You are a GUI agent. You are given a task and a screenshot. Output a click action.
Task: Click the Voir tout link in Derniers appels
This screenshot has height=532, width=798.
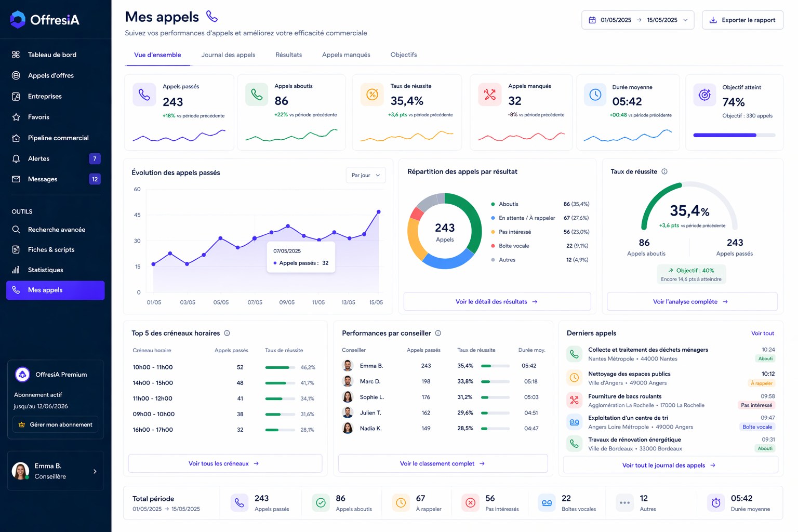(x=762, y=334)
